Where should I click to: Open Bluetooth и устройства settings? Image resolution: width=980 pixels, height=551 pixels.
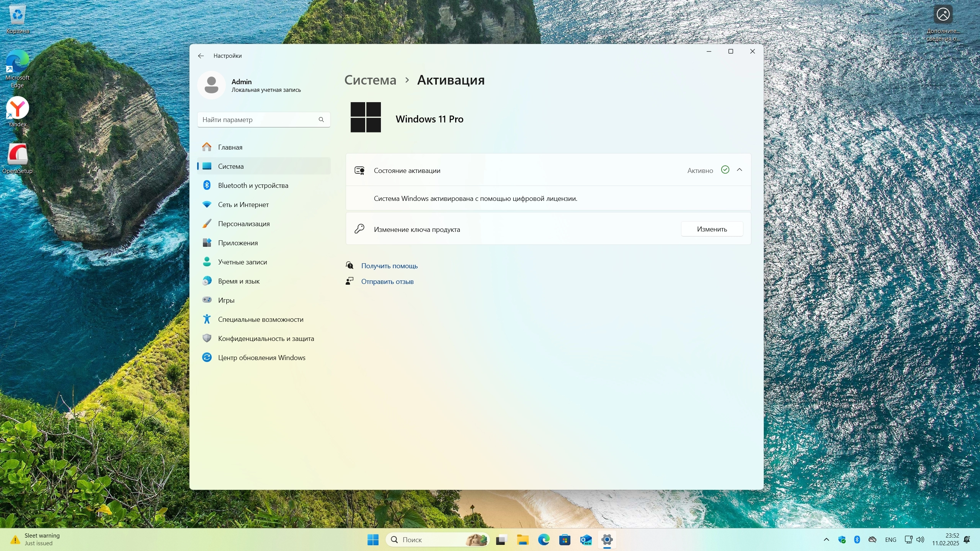253,186
